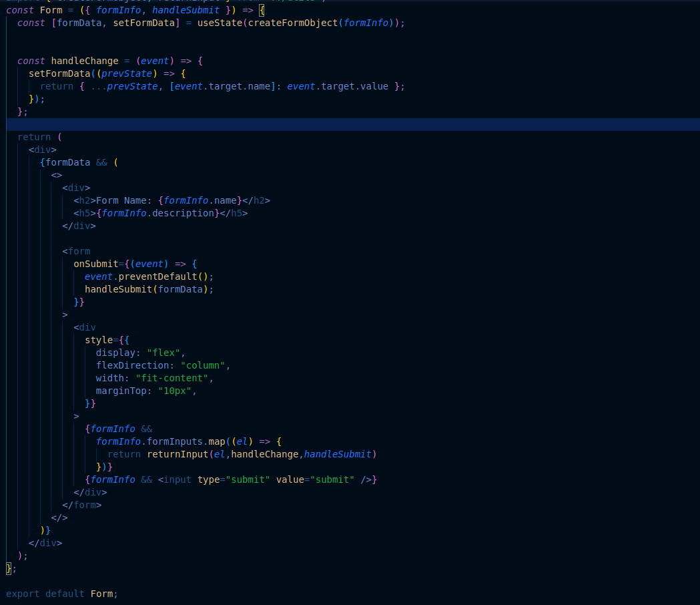The height and width of the screenshot is (605, 700).
Task: Select the createFormObject function call
Action: click(293, 23)
